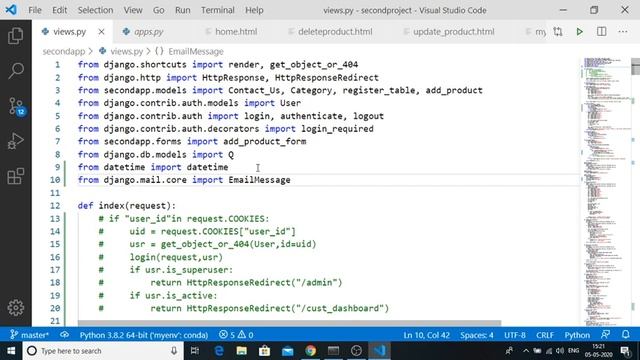
Task: Open the Manage gear menu
Action: coord(16,307)
